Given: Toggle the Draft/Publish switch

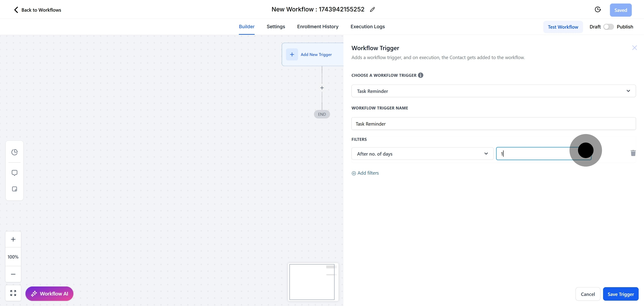Looking at the screenshot, I should click(608, 27).
